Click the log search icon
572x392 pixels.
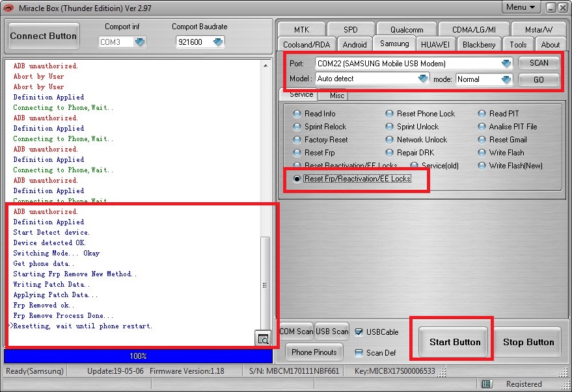pos(263,339)
